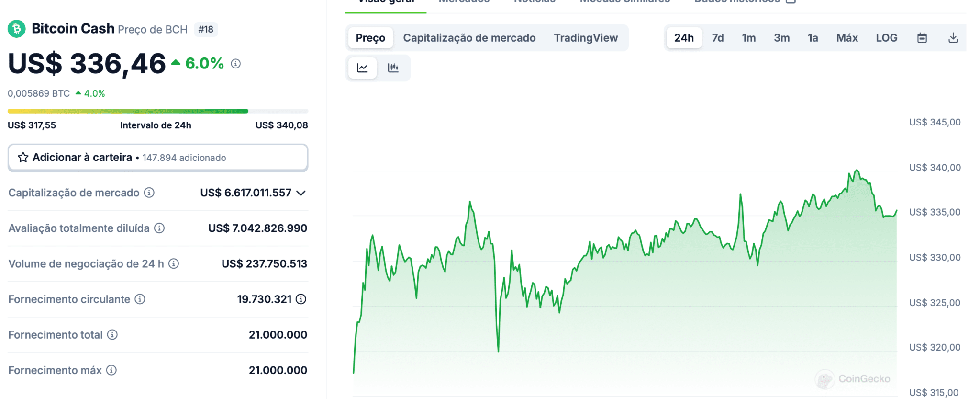Select the 3m time range
The image size is (980, 399).
tap(782, 38)
